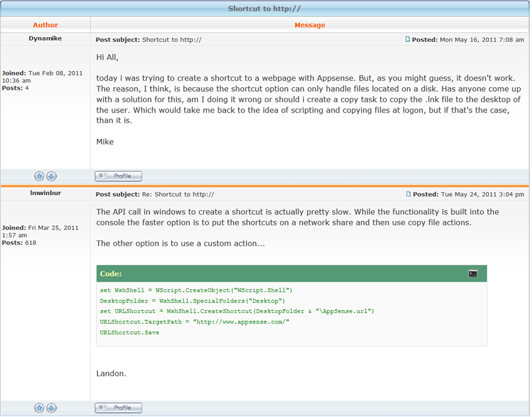Click the URLShortcut.TargetPath code line
The width and height of the screenshot is (532, 417).
pyautogui.click(x=194, y=322)
